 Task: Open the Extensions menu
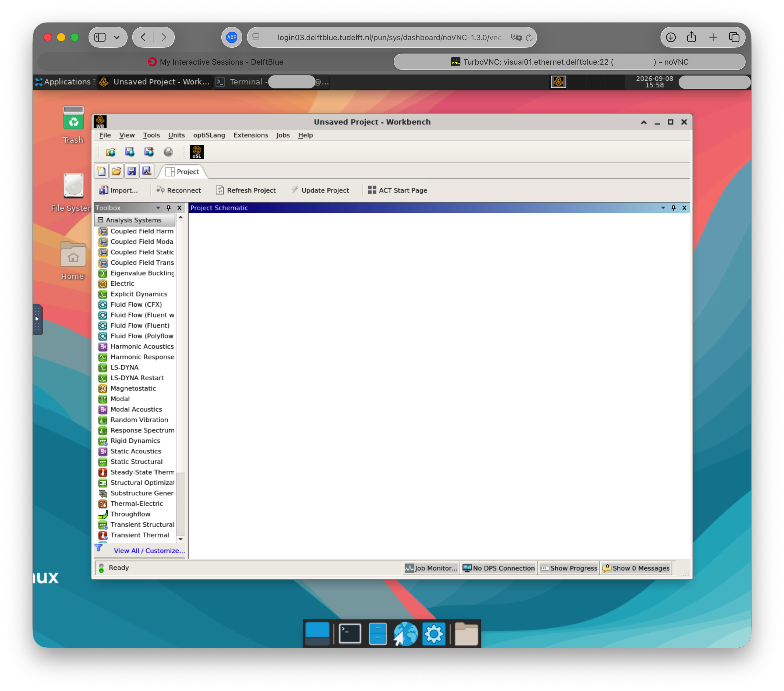[250, 135]
